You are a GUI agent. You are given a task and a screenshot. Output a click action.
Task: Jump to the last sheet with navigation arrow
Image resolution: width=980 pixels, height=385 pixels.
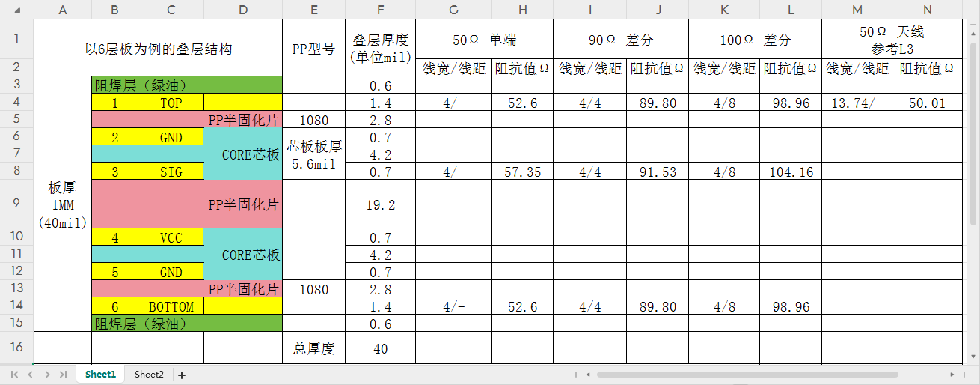tap(63, 375)
